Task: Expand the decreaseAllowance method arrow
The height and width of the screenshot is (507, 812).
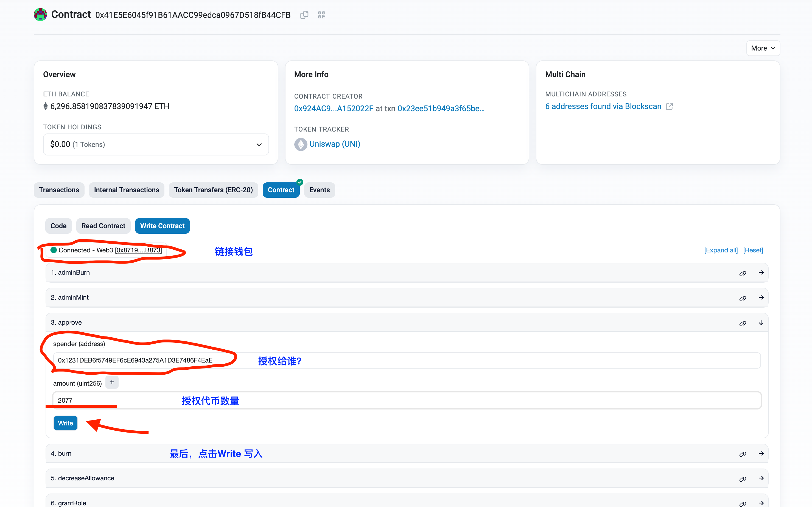Action: 761,478
